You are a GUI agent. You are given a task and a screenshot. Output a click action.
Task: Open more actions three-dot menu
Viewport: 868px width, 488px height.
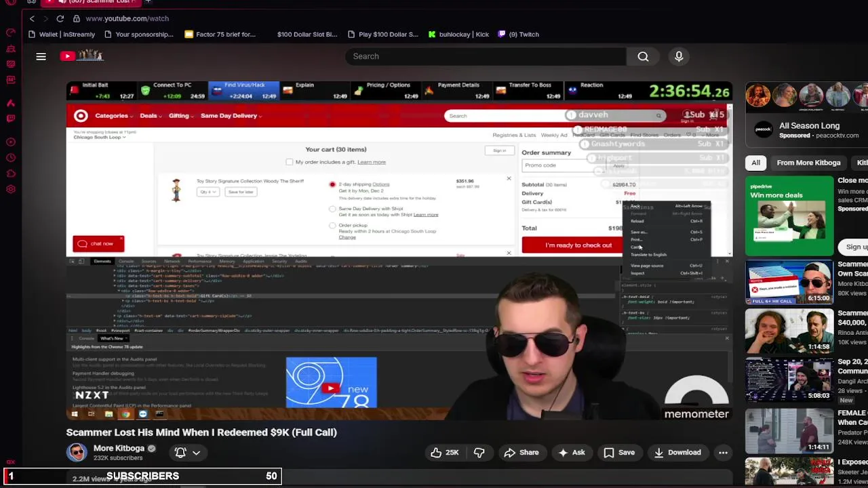[x=723, y=453]
